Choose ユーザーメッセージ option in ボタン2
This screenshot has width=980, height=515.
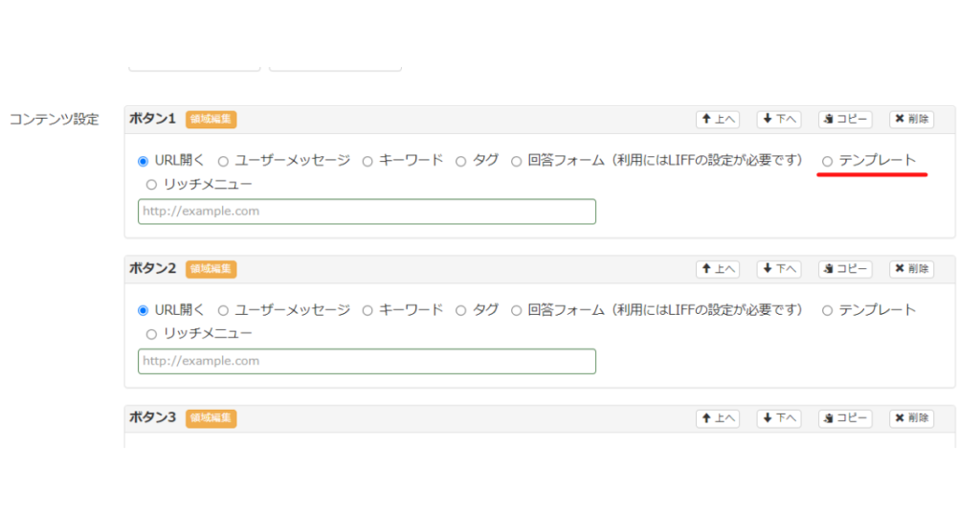(x=223, y=310)
